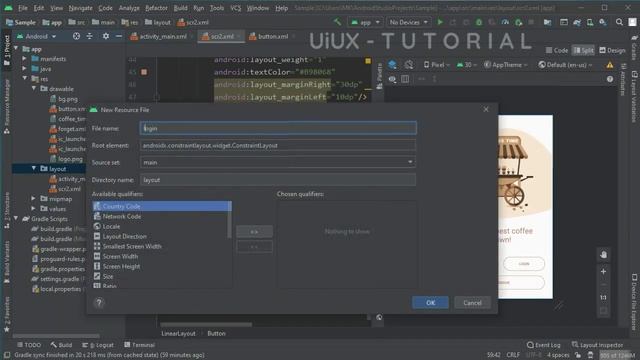Screen dimensions: 640x360
Task: Collapse the drawable folder
Action: click(x=34, y=89)
